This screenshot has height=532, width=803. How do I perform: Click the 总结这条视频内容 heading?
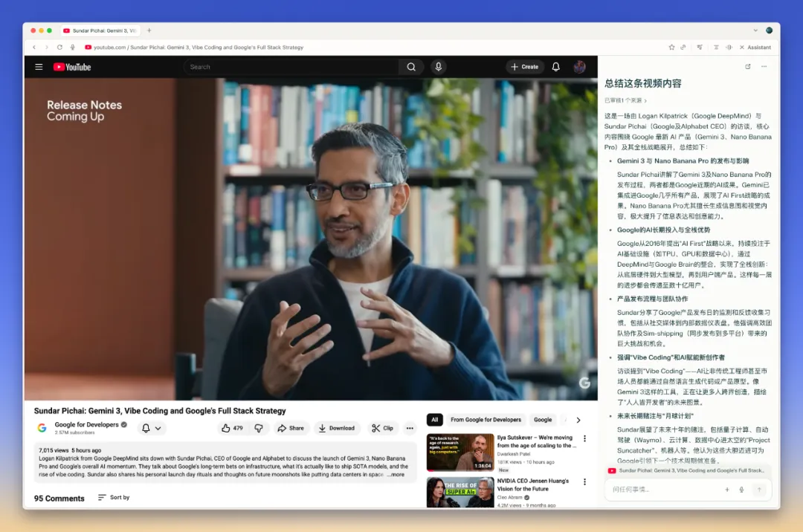642,83
